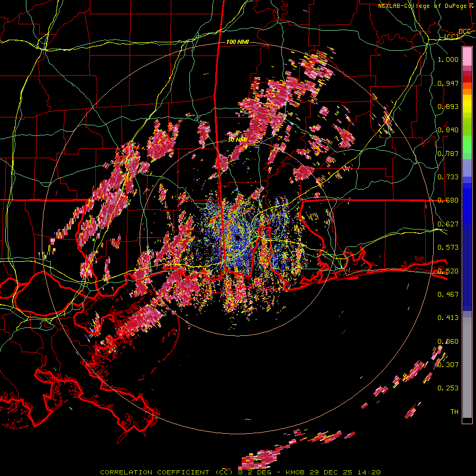Viewport: 476px width, 476px height.
Task: Click the (CC) label above the color bar
Action: pyautogui.click(x=452, y=37)
